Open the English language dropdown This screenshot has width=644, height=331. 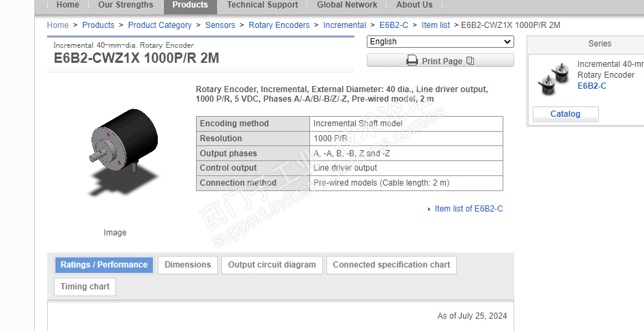coord(440,42)
